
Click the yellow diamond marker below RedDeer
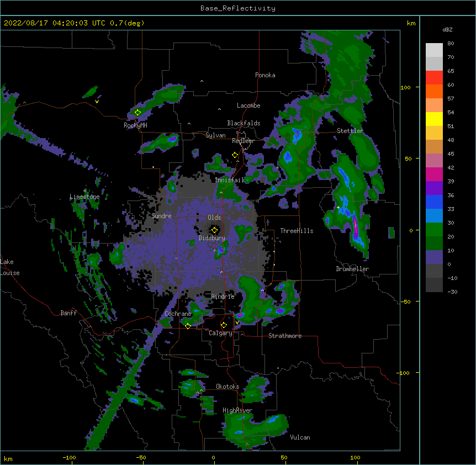235,155
